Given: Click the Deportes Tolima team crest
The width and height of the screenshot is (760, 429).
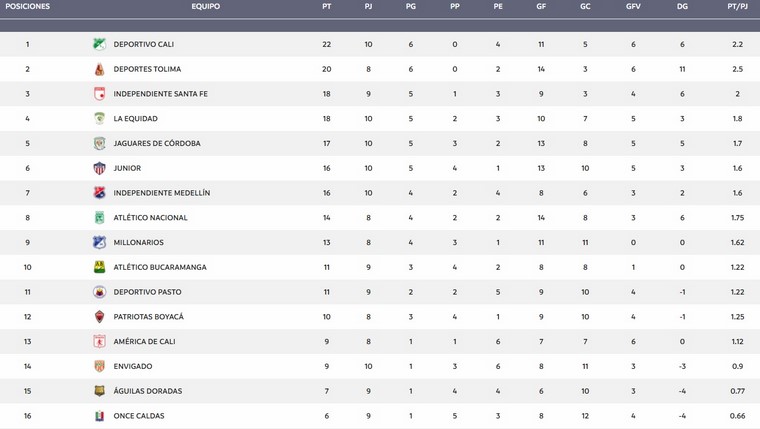Looking at the screenshot, I should pyautogui.click(x=99, y=69).
